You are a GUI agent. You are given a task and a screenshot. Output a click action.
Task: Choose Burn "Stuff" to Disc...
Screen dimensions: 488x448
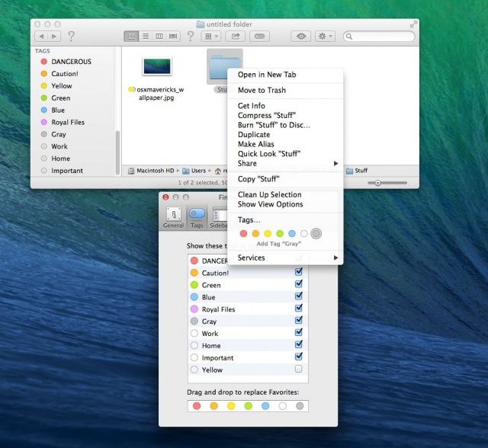pos(285,125)
